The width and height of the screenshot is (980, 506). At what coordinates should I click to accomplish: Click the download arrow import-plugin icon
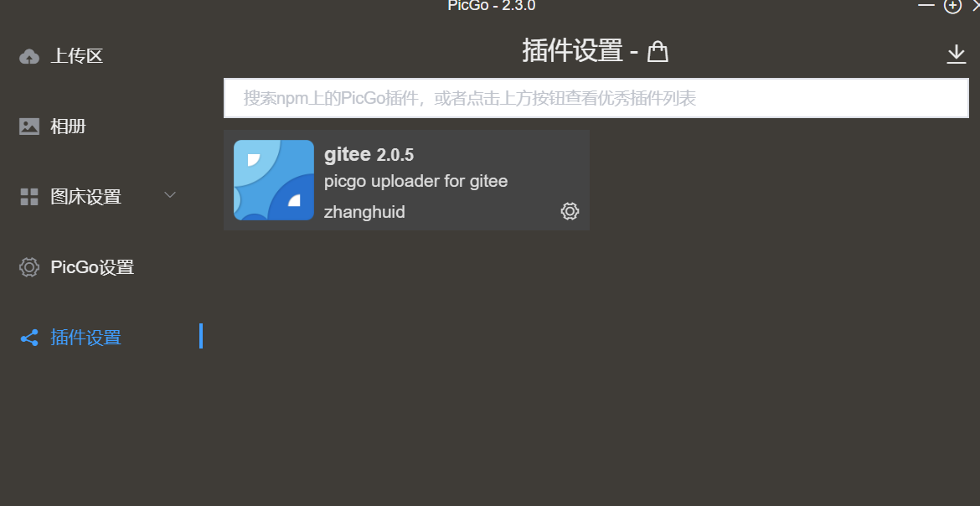pos(957,54)
